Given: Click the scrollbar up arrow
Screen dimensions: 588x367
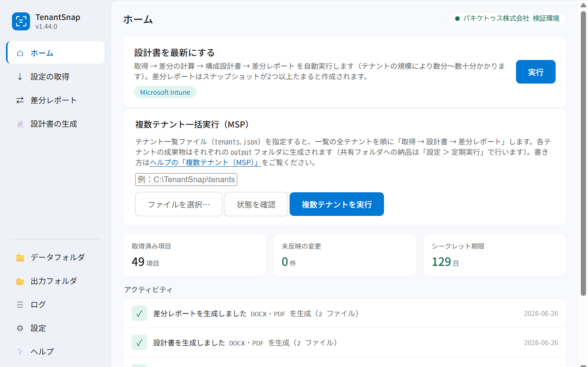Looking at the screenshot, I should click(584, 5).
